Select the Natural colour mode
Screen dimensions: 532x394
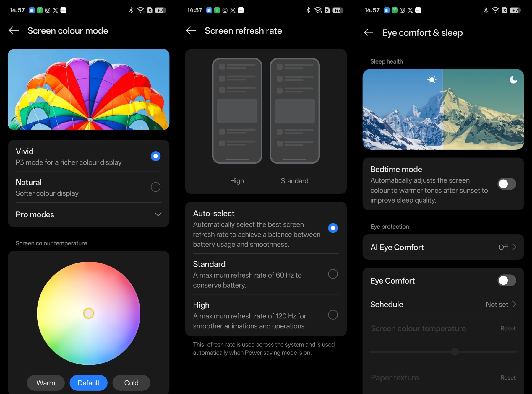[x=155, y=187]
